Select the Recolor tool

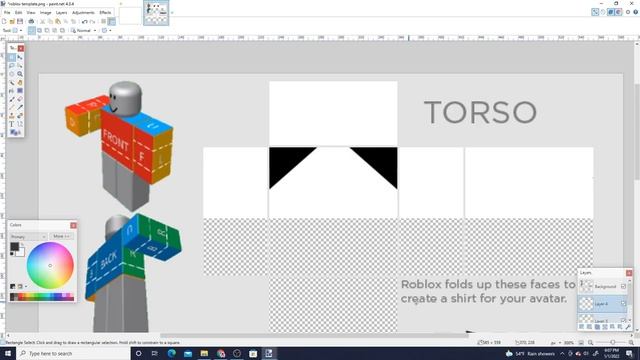(x=20, y=116)
